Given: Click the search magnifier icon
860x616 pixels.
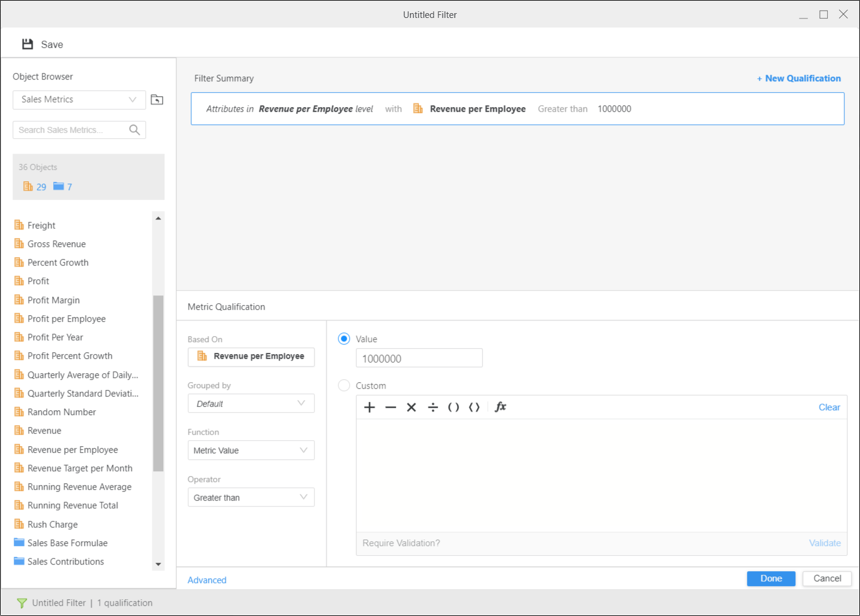Looking at the screenshot, I should click(135, 130).
